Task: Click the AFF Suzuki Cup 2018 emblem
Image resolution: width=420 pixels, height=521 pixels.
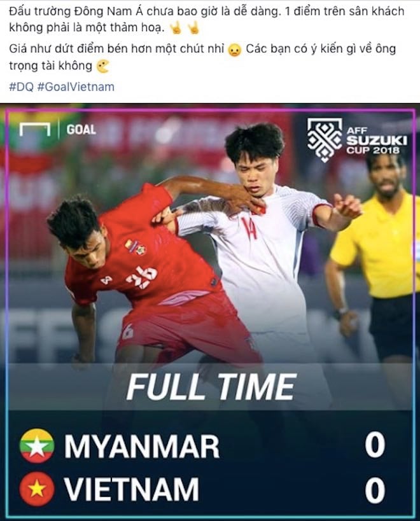Action: pyautogui.click(x=325, y=141)
